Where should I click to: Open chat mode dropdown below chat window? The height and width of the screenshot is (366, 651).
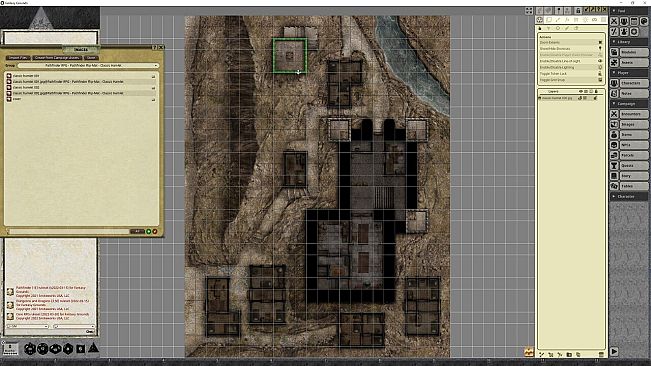click(x=28, y=327)
